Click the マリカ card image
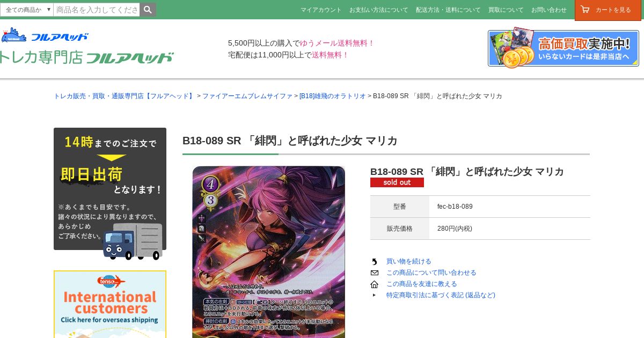This screenshot has width=644, height=338. point(268,252)
